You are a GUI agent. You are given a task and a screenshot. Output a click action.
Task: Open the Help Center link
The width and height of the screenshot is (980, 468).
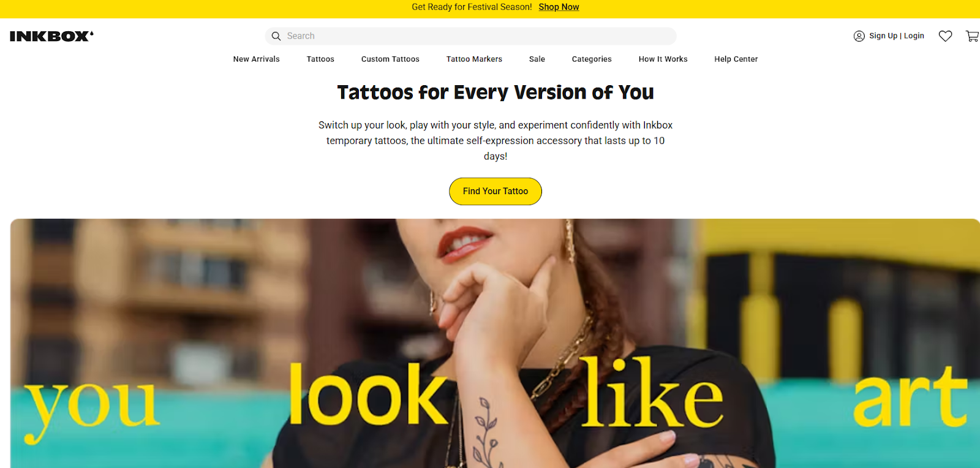pyautogui.click(x=736, y=59)
